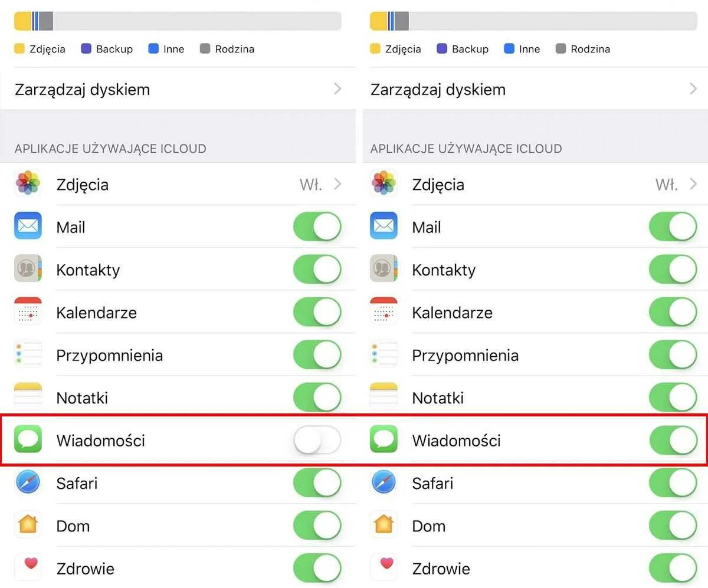Tap the Calendar icon in right screenshot

click(x=383, y=312)
